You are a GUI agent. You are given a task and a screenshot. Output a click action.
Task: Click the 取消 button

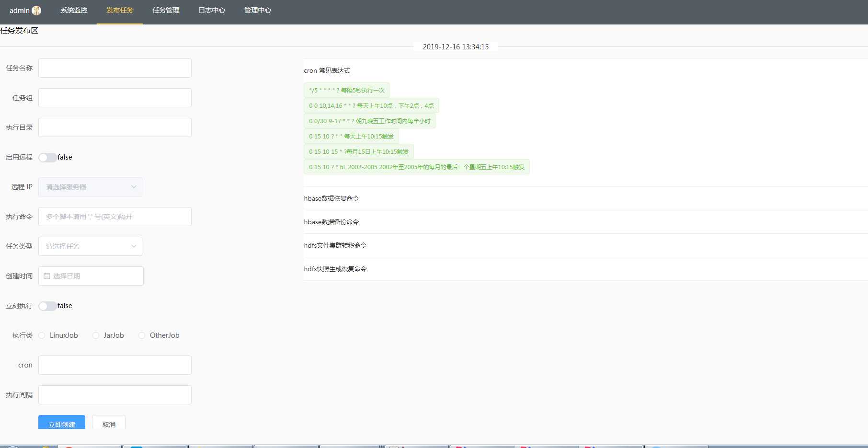pyautogui.click(x=109, y=422)
